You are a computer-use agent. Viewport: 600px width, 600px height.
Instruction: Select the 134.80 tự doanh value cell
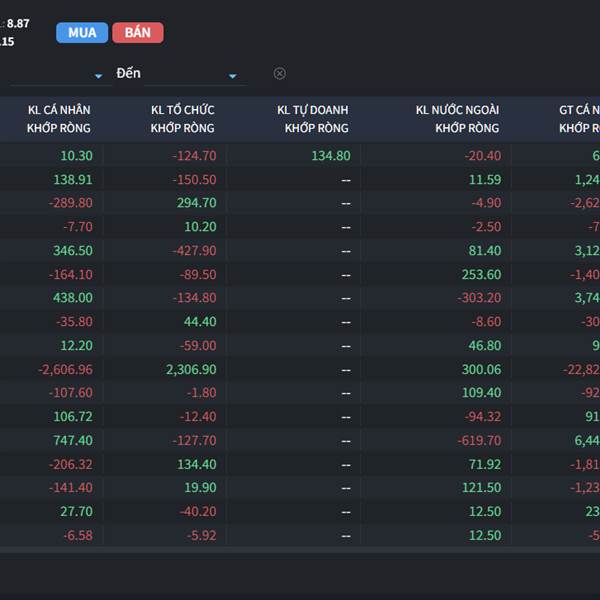tap(331, 156)
